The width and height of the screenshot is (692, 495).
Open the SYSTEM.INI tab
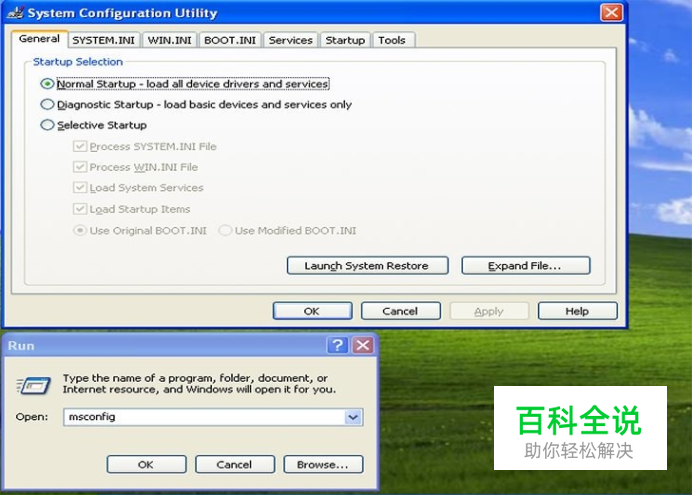tap(104, 40)
